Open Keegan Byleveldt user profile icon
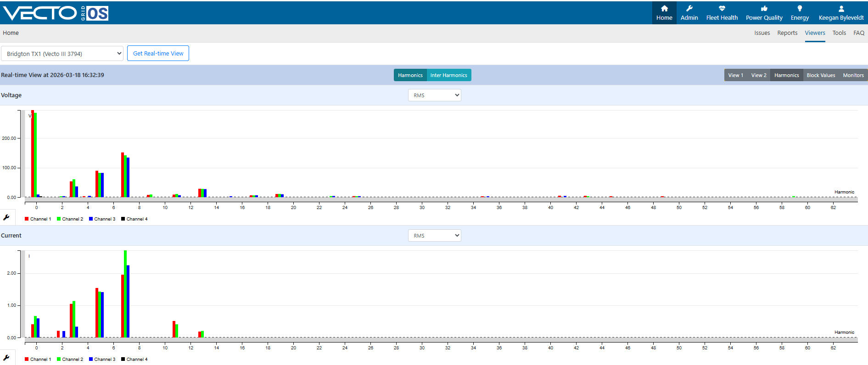This screenshot has width=868, height=365. pos(841,8)
